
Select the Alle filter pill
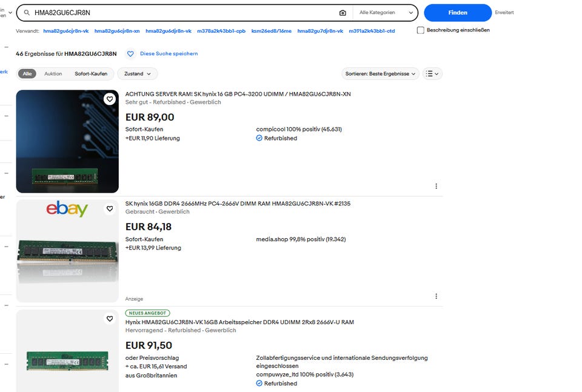(x=27, y=74)
